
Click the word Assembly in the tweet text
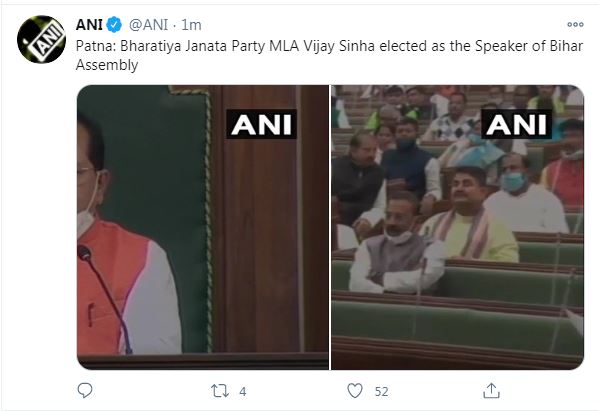coord(107,65)
